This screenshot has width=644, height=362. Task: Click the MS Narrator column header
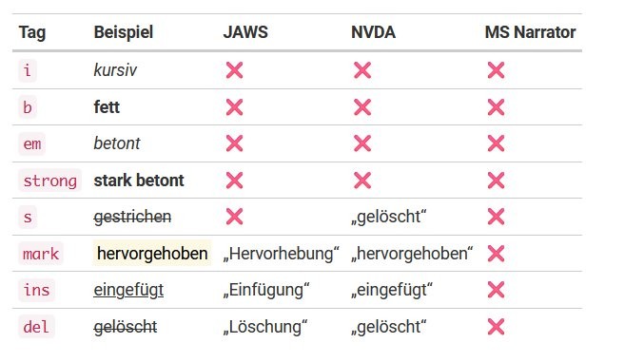coord(530,32)
